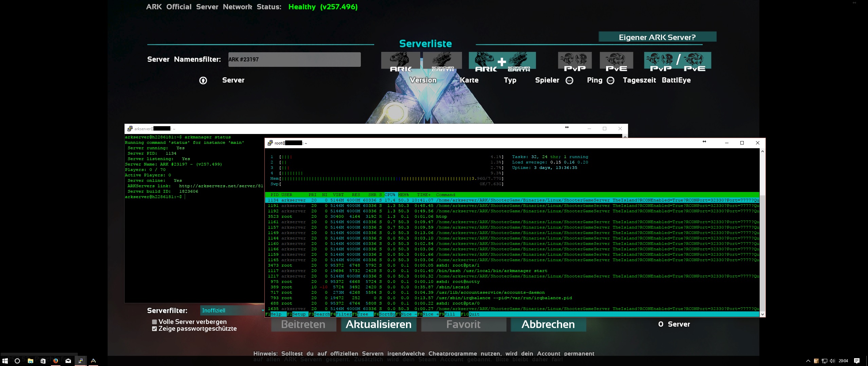The width and height of the screenshot is (868, 366).
Task: Select the ARK-only map filter icon
Action: click(401, 61)
